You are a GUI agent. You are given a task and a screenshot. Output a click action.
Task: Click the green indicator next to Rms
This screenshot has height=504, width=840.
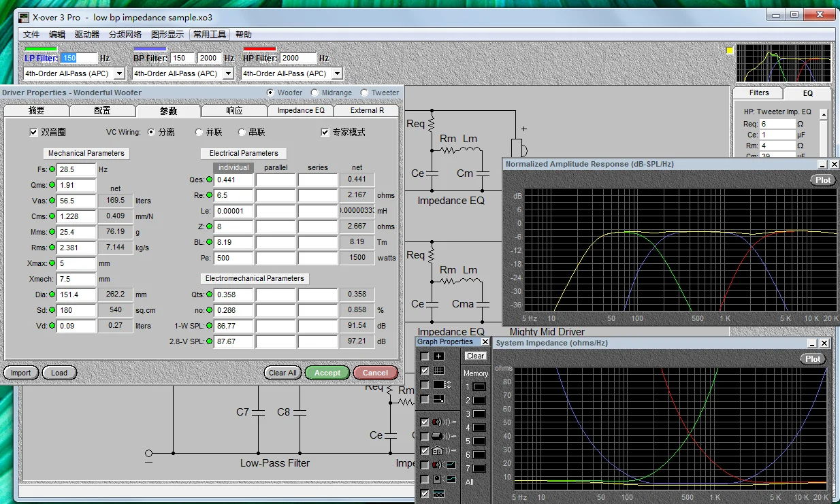(52, 248)
